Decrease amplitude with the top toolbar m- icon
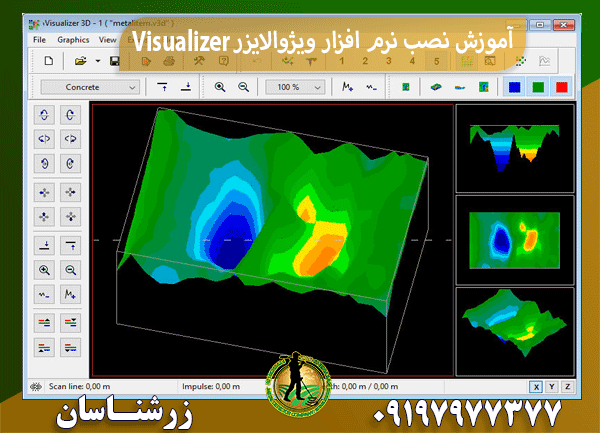600x433 pixels. [x=371, y=87]
